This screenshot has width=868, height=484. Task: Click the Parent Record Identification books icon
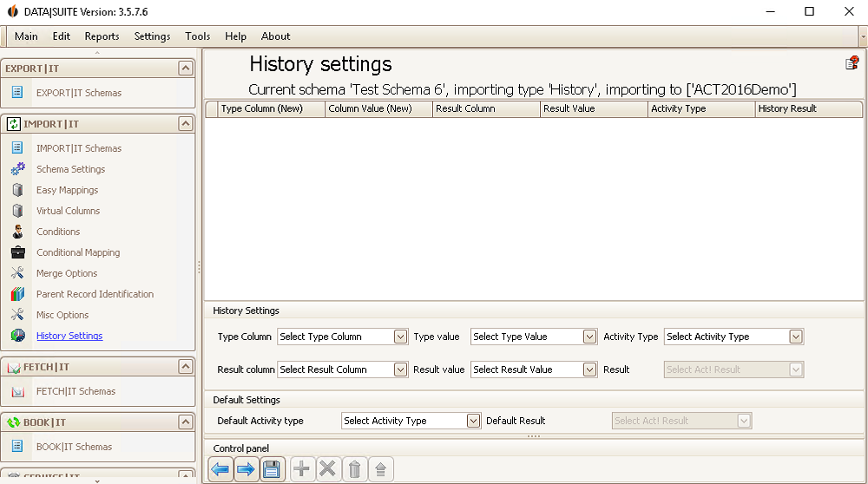coord(17,294)
